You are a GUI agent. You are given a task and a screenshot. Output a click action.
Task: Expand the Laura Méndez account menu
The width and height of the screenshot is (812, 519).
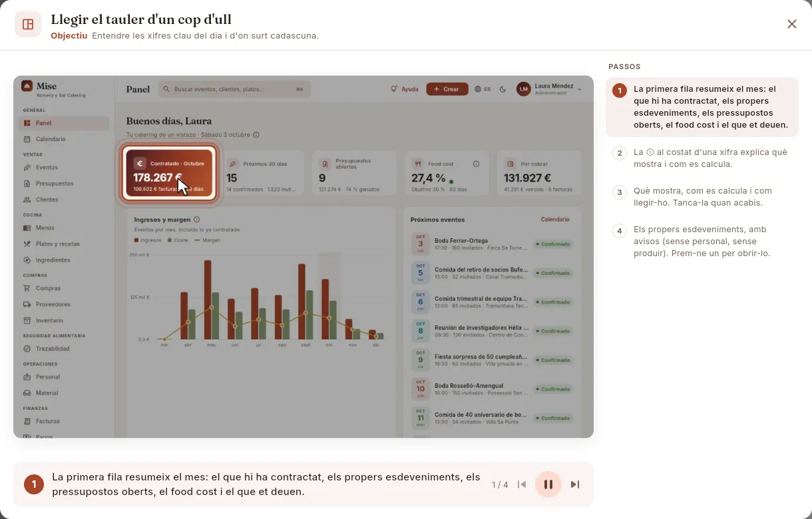click(x=549, y=89)
